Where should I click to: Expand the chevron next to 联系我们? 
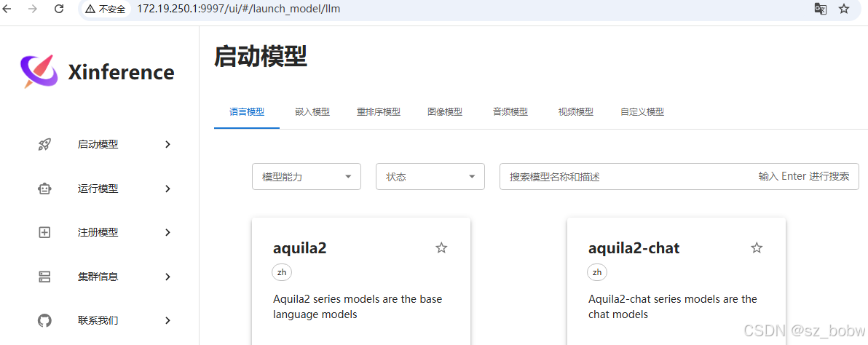click(167, 321)
